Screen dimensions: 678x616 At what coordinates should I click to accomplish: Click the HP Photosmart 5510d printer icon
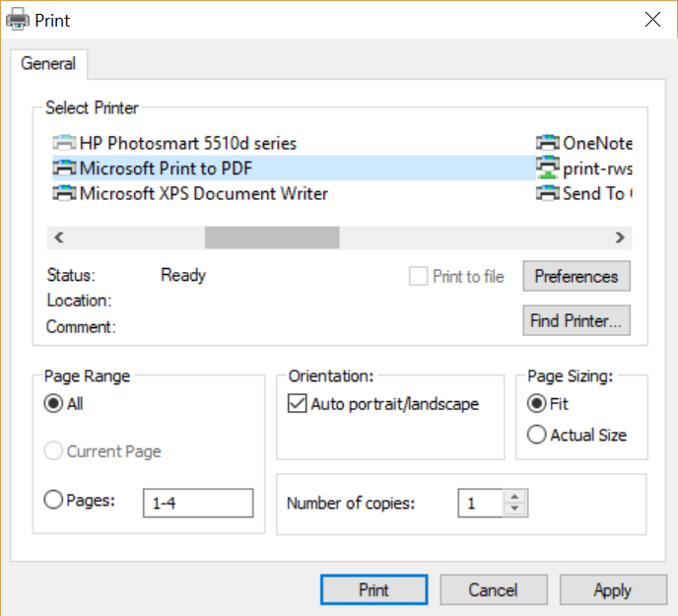(64, 142)
